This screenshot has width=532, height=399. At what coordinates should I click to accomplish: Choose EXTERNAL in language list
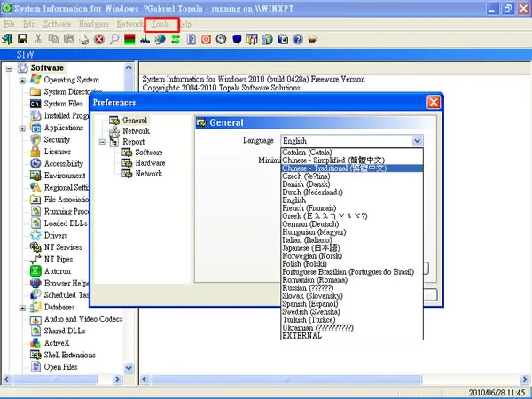(x=352, y=335)
